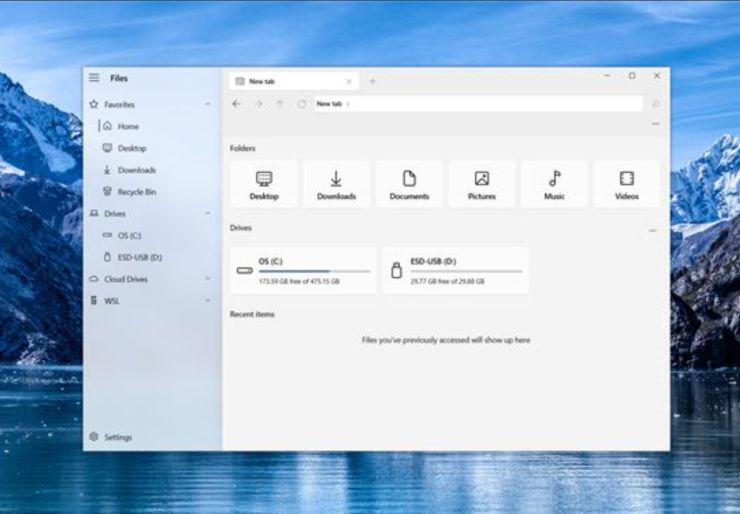Image resolution: width=740 pixels, height=514 pixels.
Task: Open the Downloads folder tile
Action: pyautogui.click(x=336, y=184)
